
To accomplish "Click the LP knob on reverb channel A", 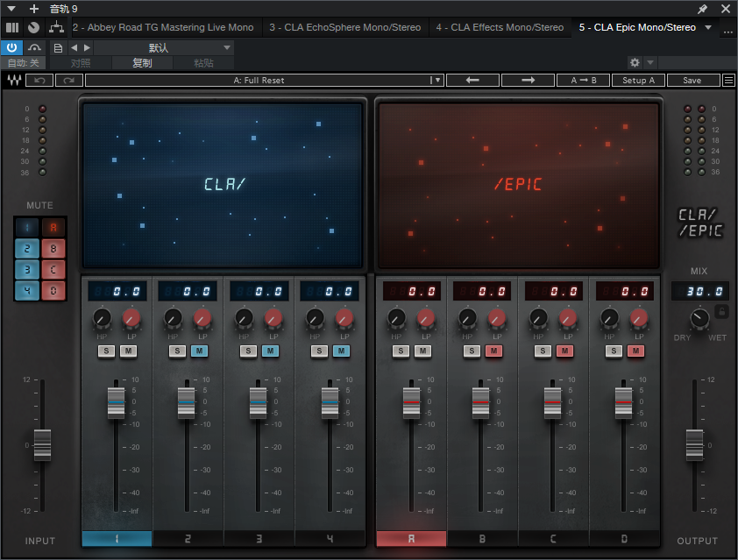I will [426, 319].
